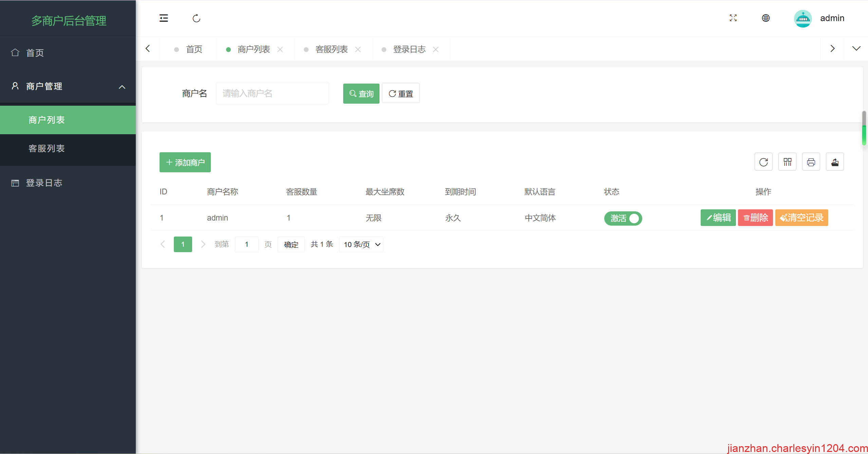This screenshot has width=868, height=454.
Task: Toggle the 激活 status switch for admin
Action: click(x=623, y=218)
